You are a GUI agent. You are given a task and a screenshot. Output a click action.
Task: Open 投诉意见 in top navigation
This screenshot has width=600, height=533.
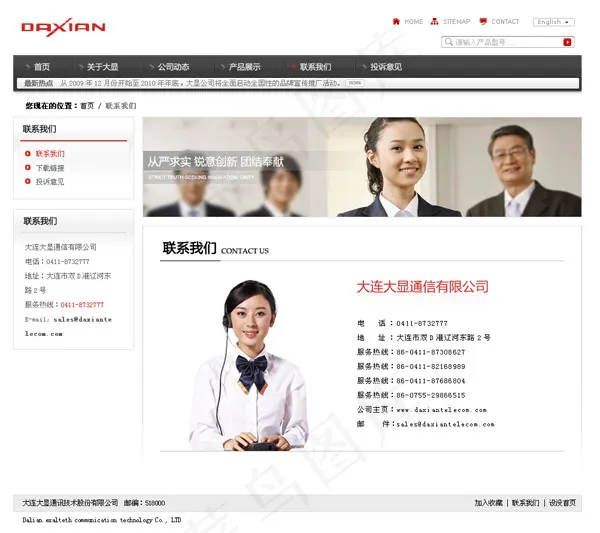tap(386, 67)
